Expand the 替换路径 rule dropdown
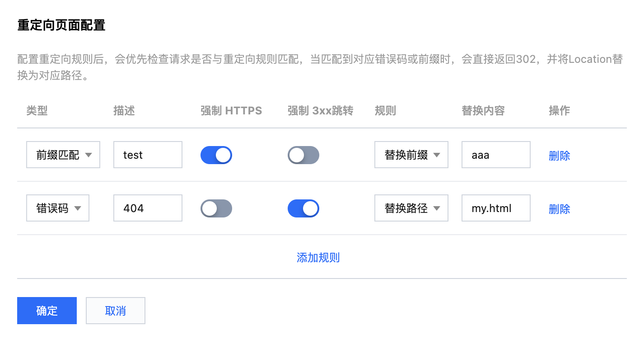Viewport: 644px width, 340px height. coord(411,208)
